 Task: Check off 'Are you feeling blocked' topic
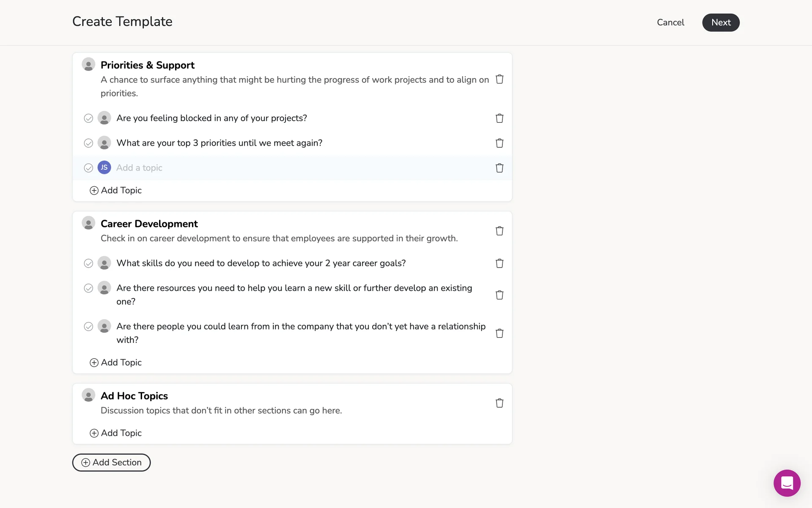coord(88,119)
